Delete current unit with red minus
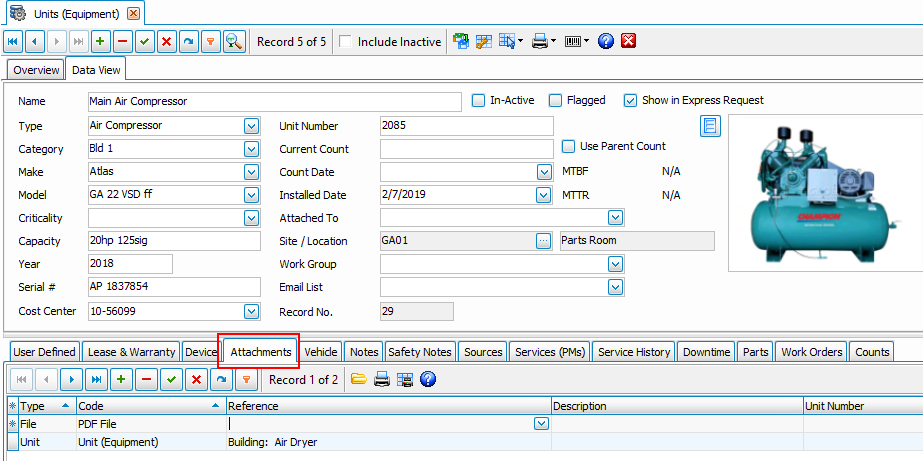Screen dimensions: 923x461 point(122,42)
